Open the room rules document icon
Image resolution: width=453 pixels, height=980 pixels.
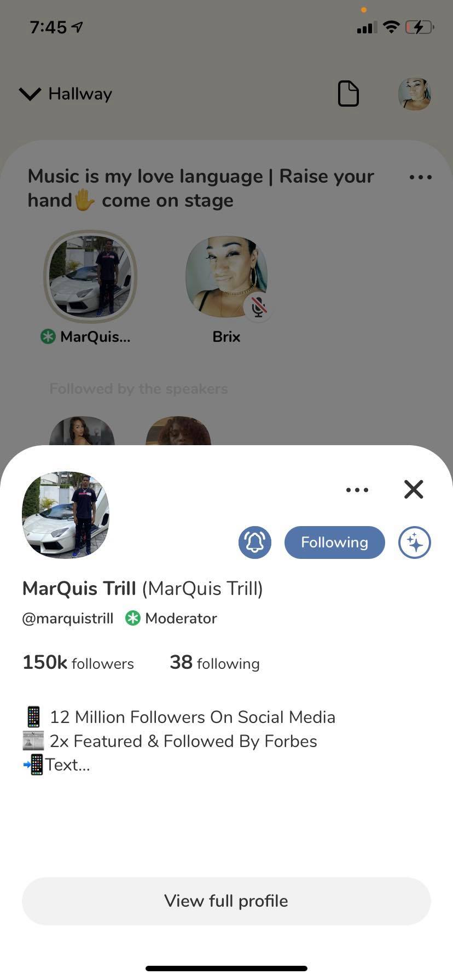349,94
